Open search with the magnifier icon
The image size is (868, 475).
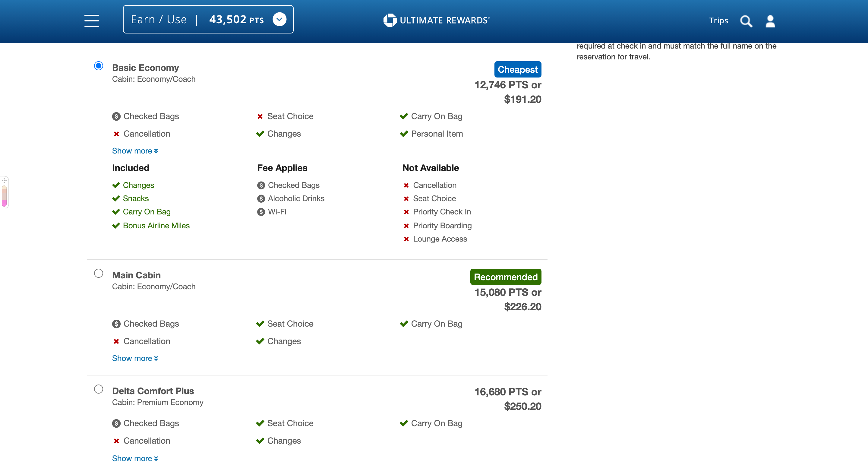746,21
